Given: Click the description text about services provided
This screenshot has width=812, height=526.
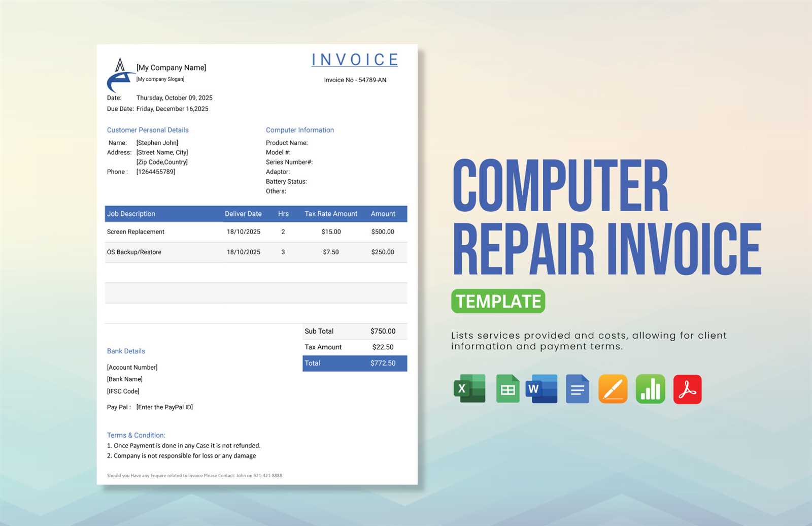Looking at the screenshot, I should click(x=589, y=341).
